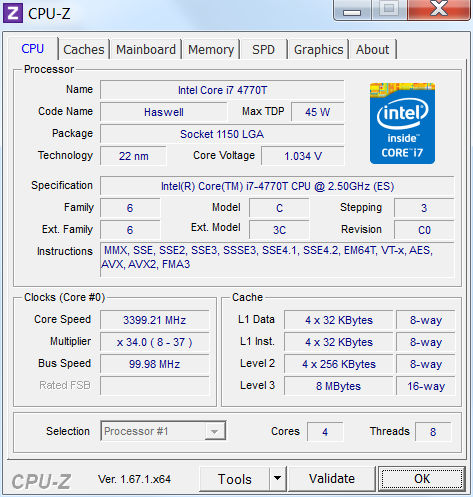Click the processor Name field
The width and height of the screenshot is (473, 497).
[222, 90]
